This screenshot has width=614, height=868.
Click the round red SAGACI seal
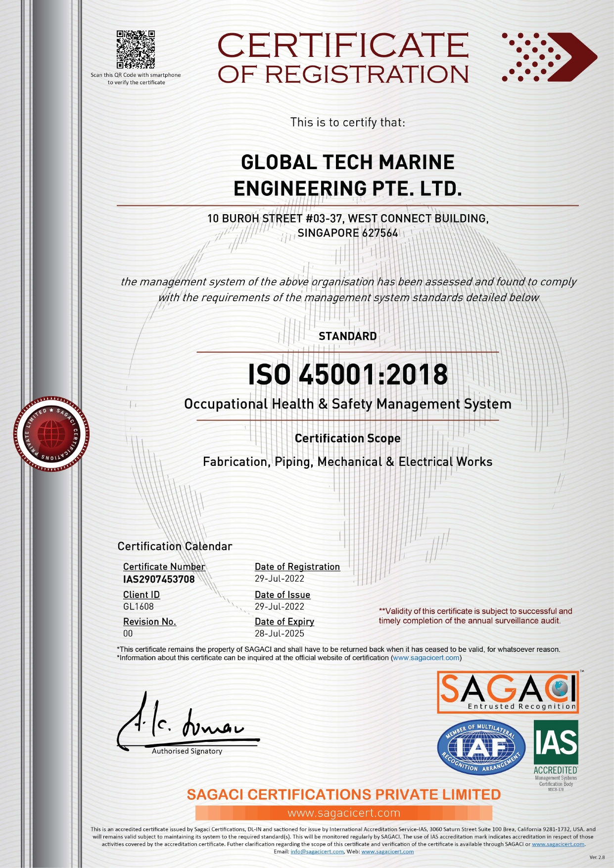[51, 434]
